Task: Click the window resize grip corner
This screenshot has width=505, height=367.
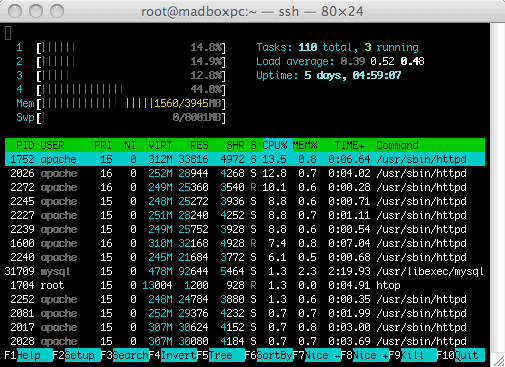Action: [x=499, y=361]
